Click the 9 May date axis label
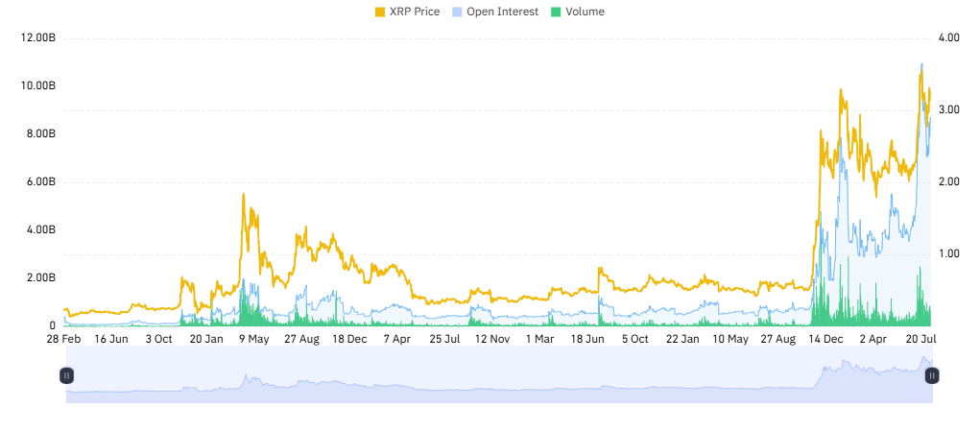The image size is (980, 432). tap(253, 339)
